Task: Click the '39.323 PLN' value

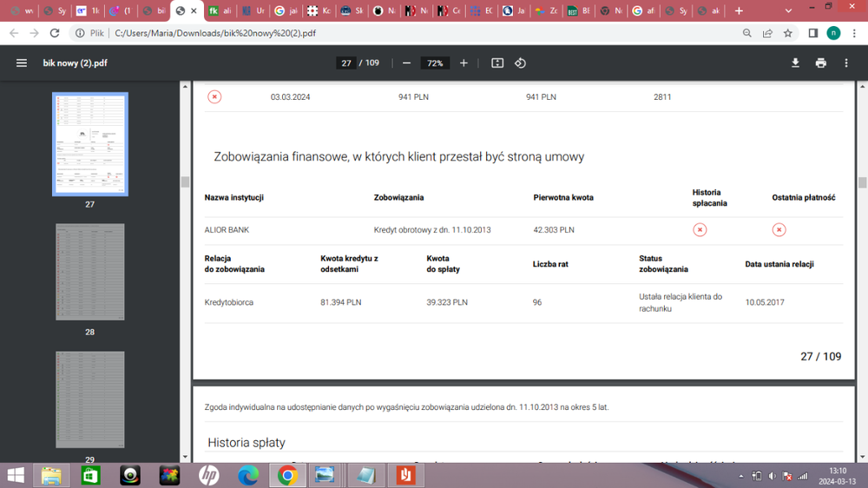Action: pyautogui.click(x=447, y=302)
